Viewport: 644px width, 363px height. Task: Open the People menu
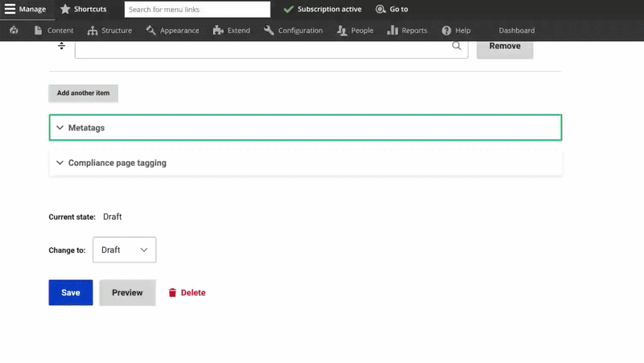[x=361, y=31]
